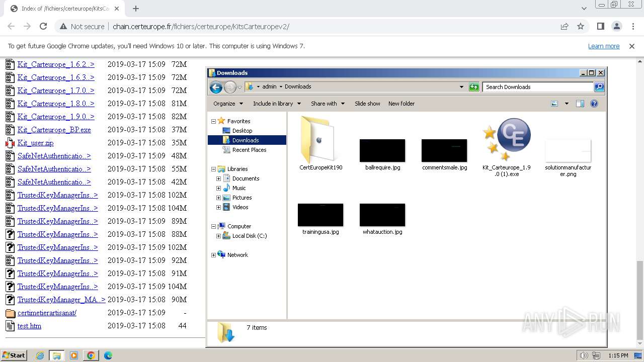This screenshot has width=644, height=362.
Task: Download Kit_Carteurope_1.9.0 link
Action: point(56,117)
